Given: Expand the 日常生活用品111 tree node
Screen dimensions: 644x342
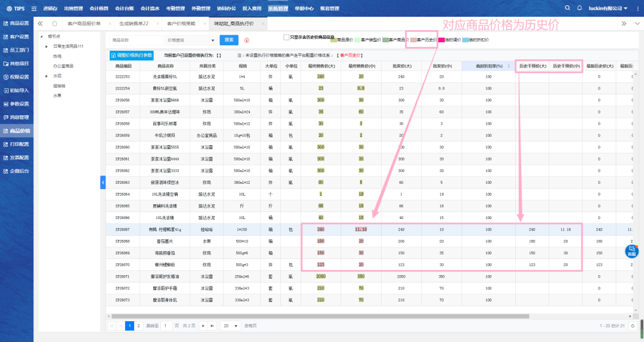Looking at the screenshot, I should pos(47,46).
